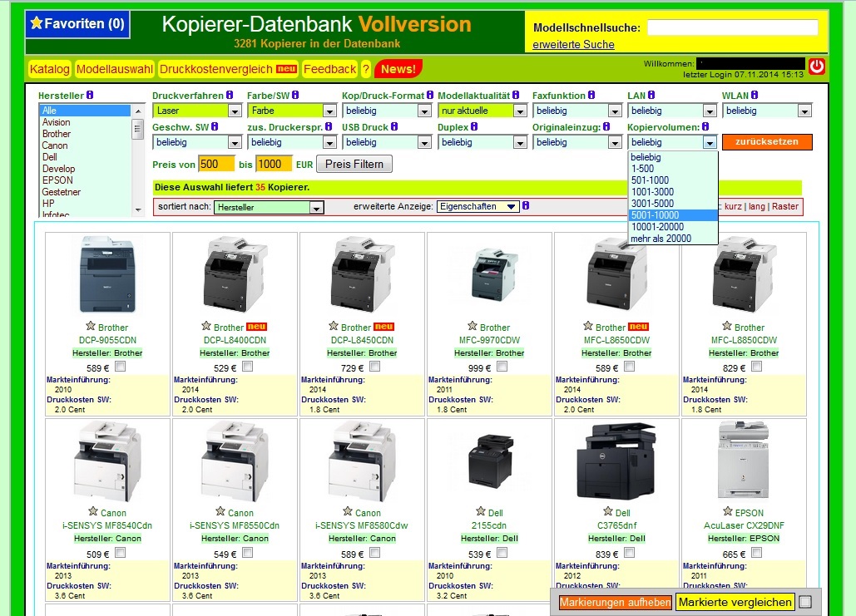Click info icon beside Druckverfahren
This screenshot has width=856, height=616.
230,95
